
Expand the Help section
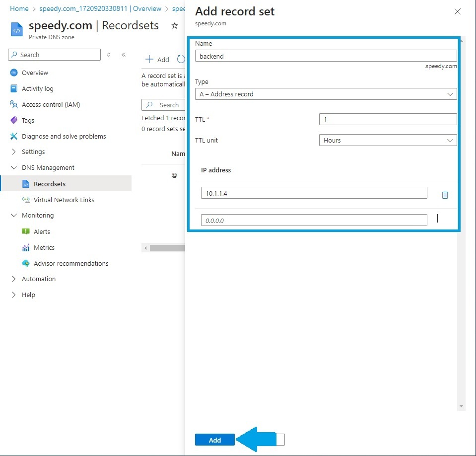click(14, 295)
